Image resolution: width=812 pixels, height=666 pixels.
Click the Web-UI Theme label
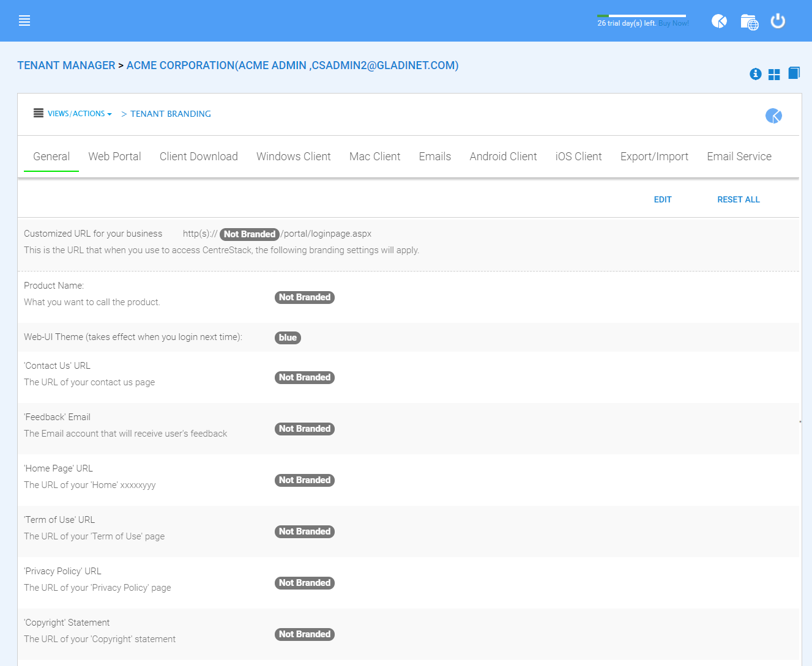[x=133, y=337]
